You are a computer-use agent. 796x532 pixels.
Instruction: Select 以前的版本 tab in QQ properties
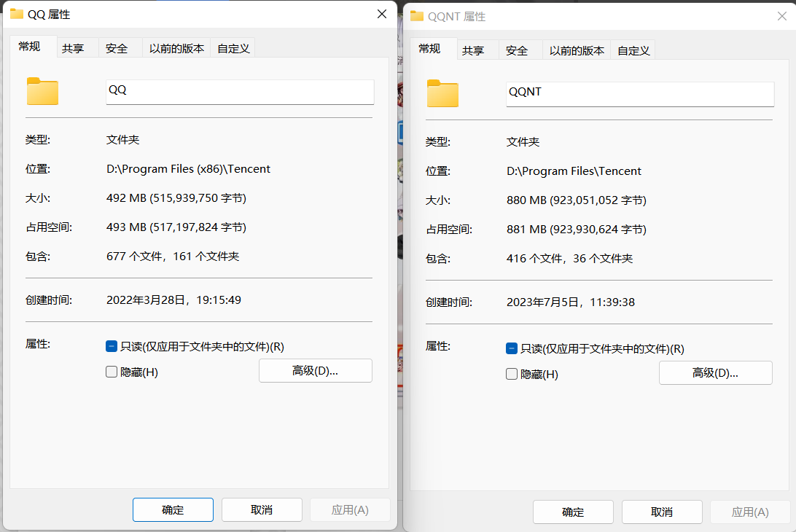[176, 48]
